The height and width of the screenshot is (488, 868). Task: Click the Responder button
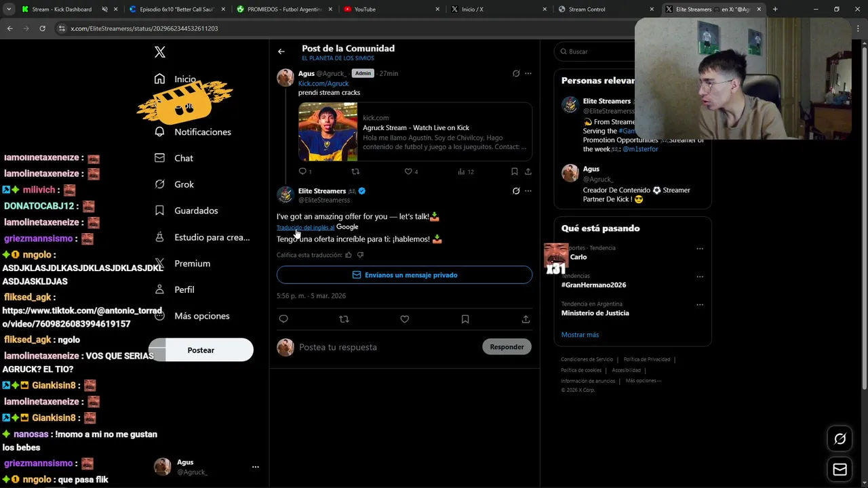507,347
